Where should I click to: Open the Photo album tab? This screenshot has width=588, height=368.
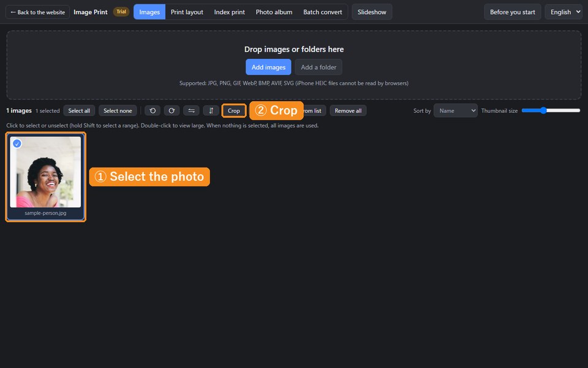274,12
